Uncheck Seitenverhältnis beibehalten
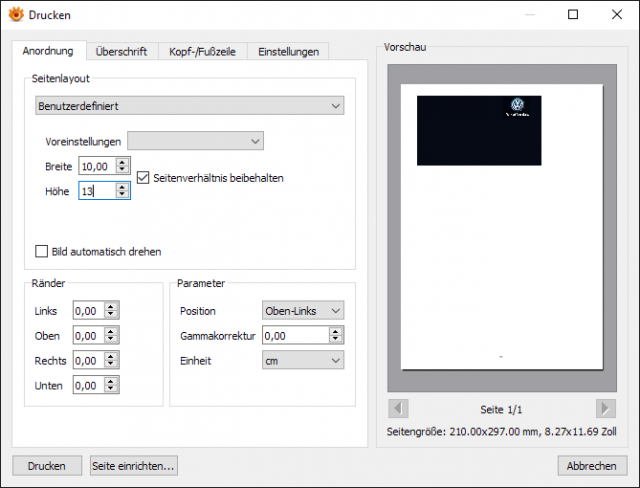The width and height of the screenshot is (640, 488). pyautogui.click(x=143, y=178)
